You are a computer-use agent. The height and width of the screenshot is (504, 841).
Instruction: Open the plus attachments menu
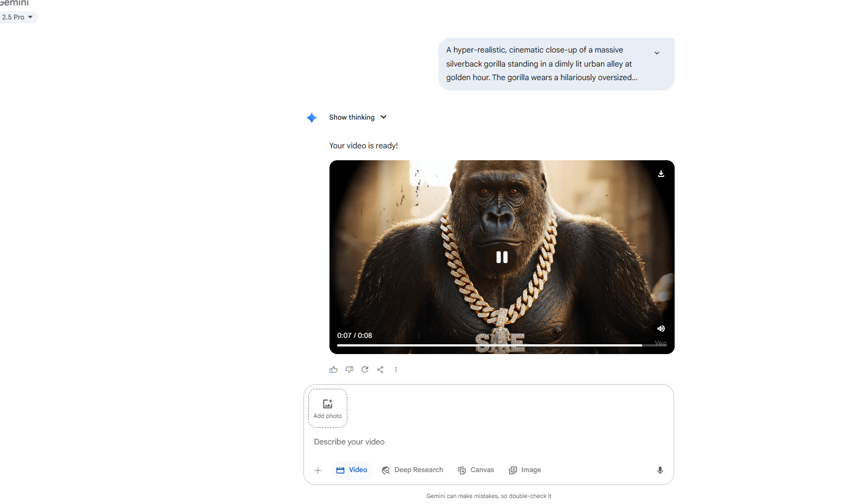[x=318, y=470]
